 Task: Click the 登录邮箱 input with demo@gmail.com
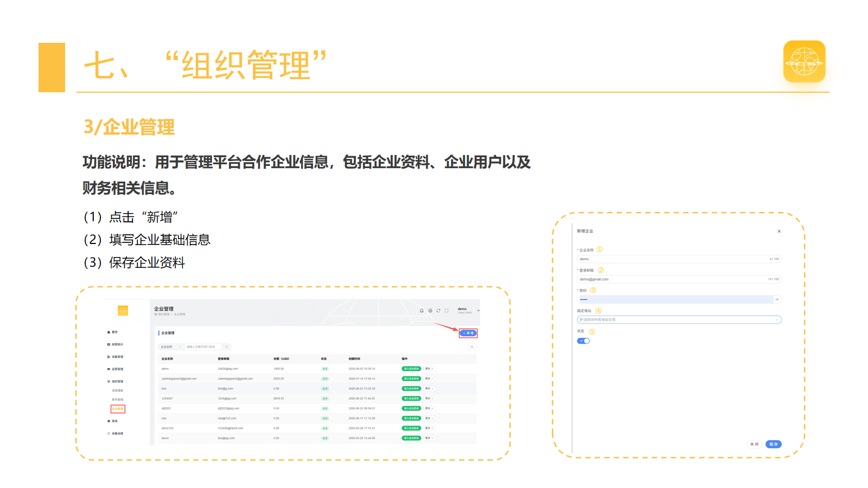(679, 279)
